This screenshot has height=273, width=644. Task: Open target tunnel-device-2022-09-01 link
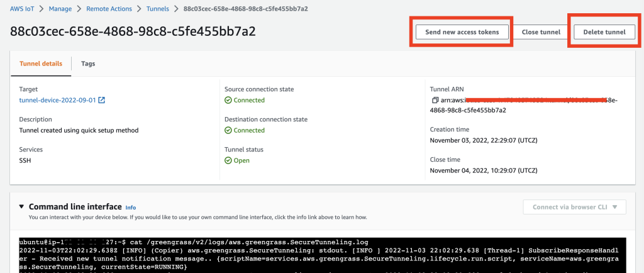(x=57, y=100)
